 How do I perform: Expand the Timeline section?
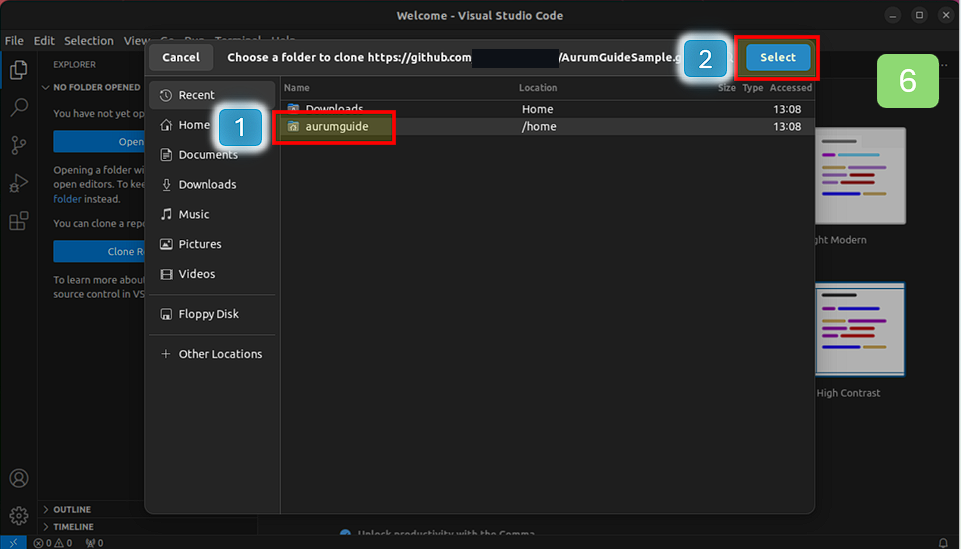[69, 526]
